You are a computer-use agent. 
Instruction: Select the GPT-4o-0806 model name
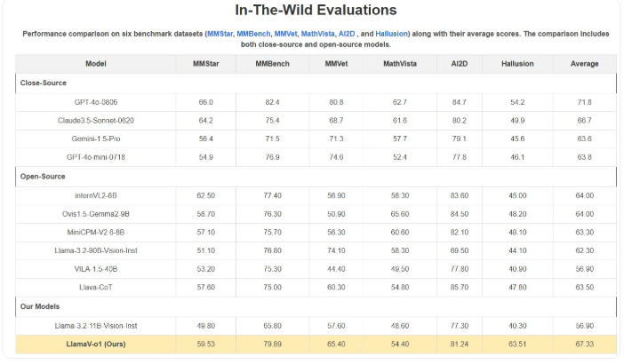[95, 102]
